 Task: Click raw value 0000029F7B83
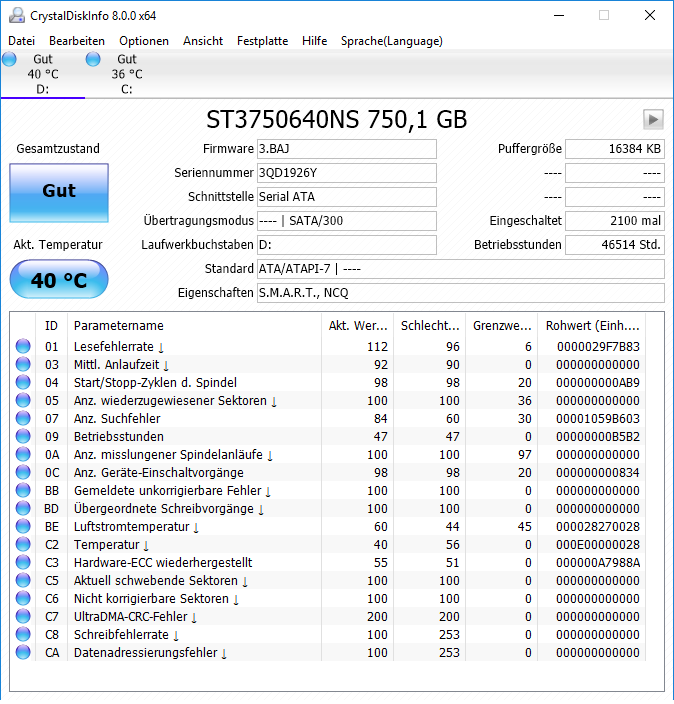[598, 347]
